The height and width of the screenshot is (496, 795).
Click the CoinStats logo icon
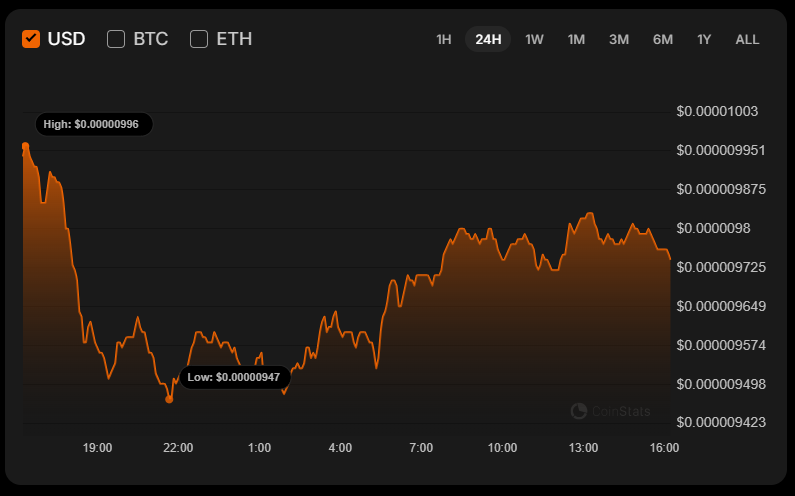[x=578, y=411]
